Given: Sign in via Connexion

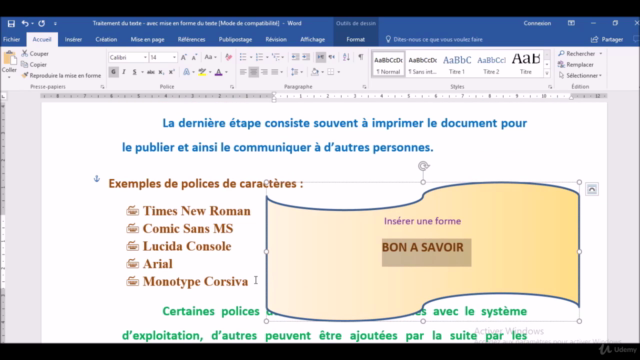Looking at the screenshot, I should pyautogui.click(x=537, y=23).
